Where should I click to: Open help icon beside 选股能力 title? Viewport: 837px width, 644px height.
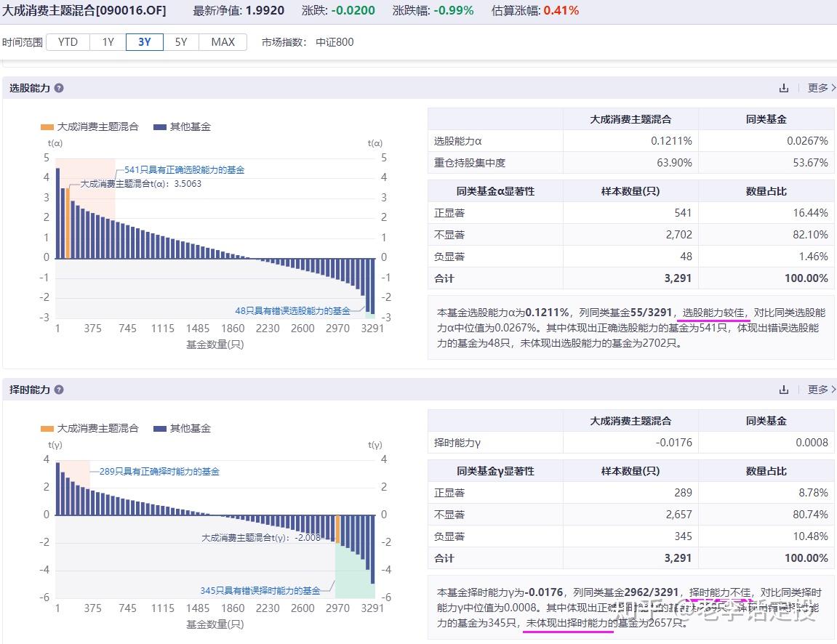point(59,88)
